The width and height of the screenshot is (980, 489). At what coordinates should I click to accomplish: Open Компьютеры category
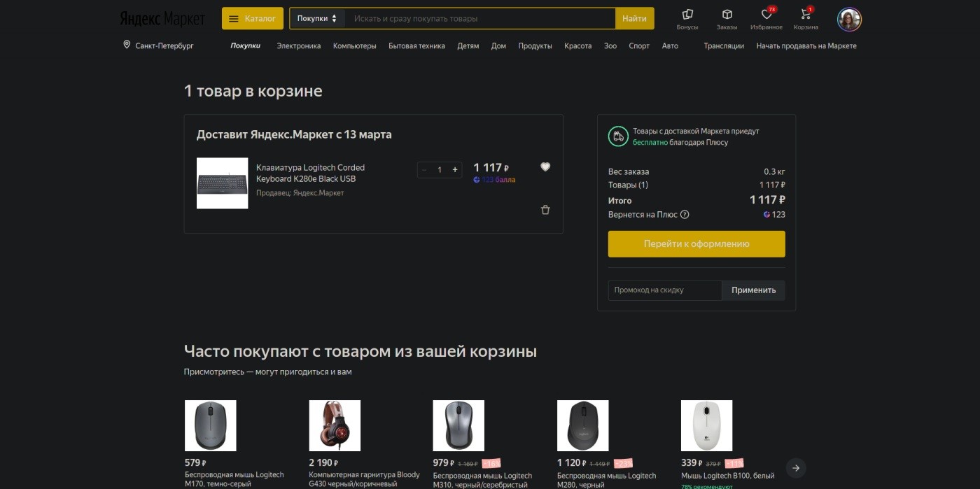click(x=355, y=45)
